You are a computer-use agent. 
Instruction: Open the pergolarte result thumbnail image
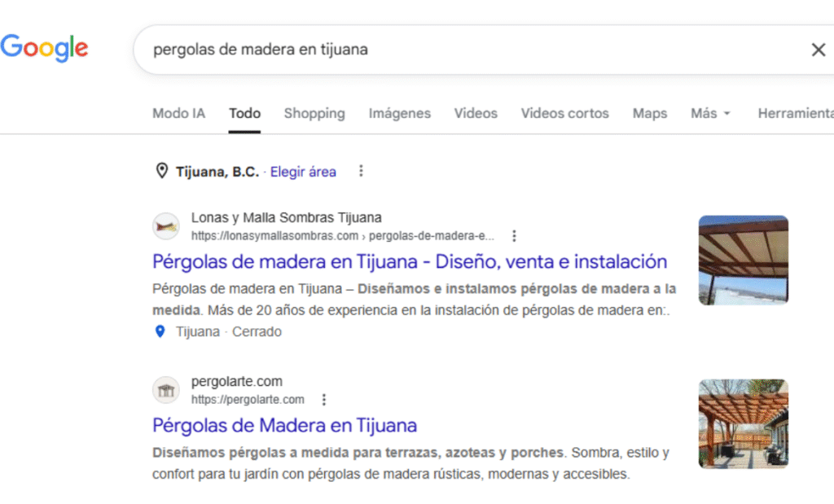[x=743, y=423]
